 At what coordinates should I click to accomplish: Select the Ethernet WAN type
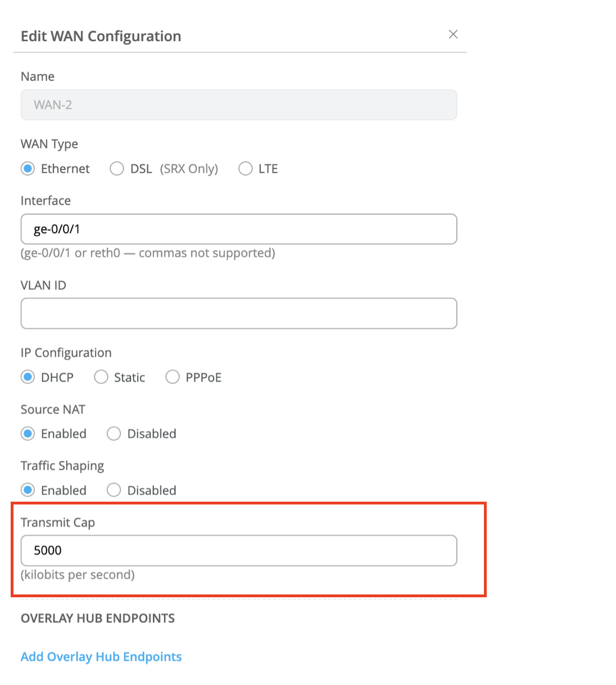point(28,169)
